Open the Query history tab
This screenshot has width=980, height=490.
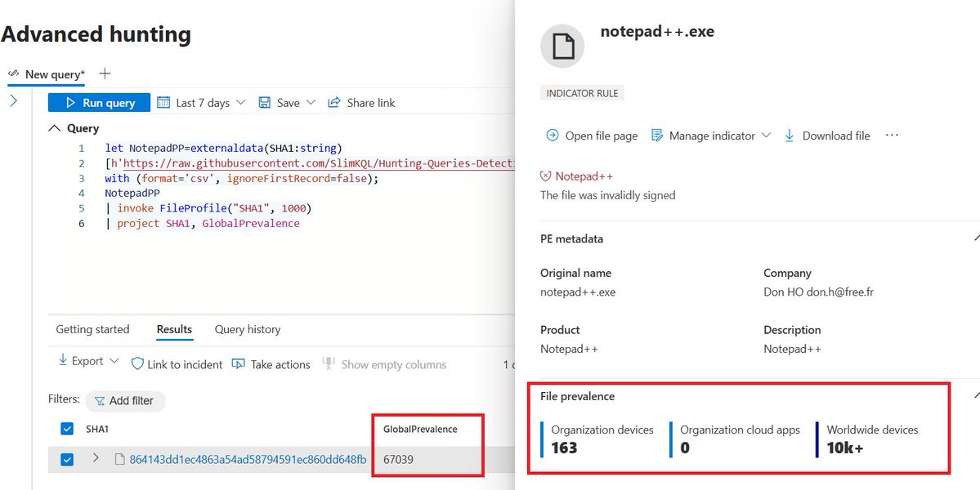tap(248, 329)
